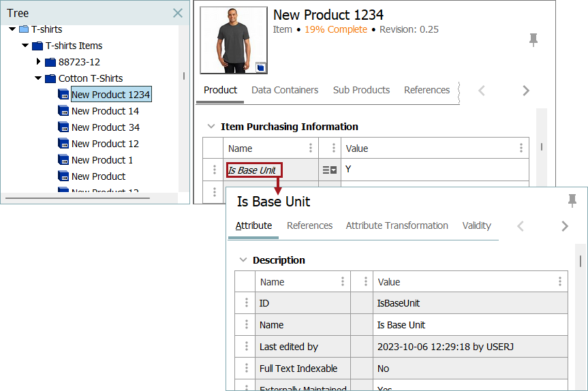Open the Attribute Transformation tab
This screenshot has height=391, width=588.
(397, 225)
